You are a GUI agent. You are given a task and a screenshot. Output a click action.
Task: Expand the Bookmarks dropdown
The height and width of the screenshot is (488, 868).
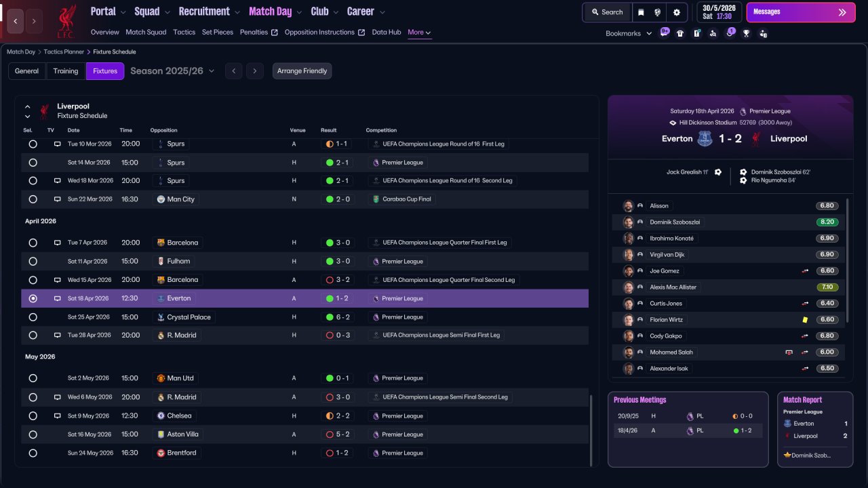629,33
